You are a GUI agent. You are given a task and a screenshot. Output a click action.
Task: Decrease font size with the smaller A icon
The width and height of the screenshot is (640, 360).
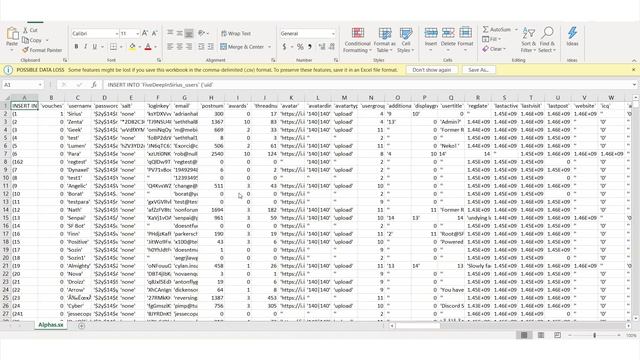(x=155, y=33)
